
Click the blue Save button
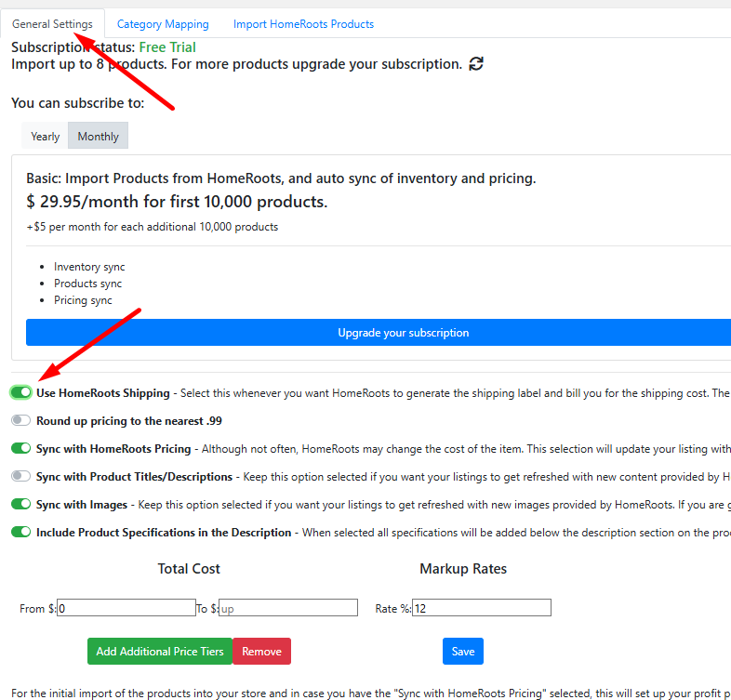pos(463,651)
